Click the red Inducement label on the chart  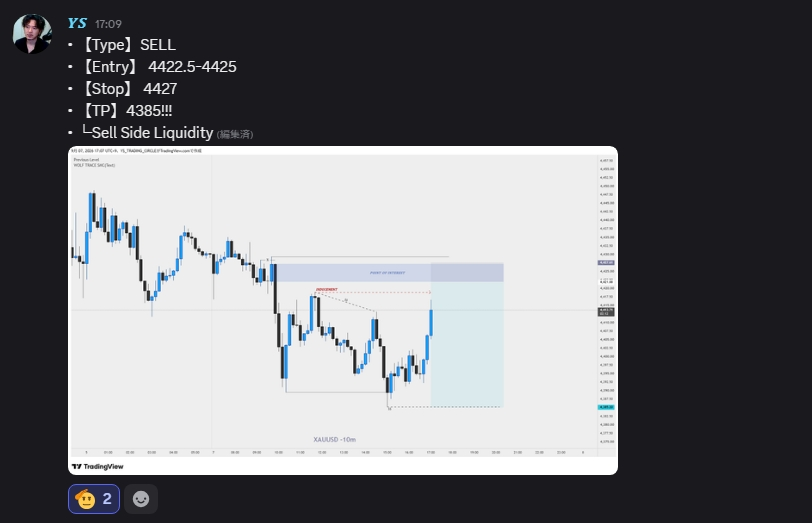327,289
